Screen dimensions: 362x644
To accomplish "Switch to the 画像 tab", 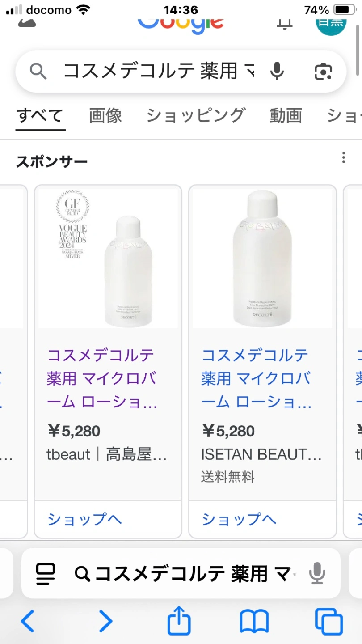I will click(105, 115).
